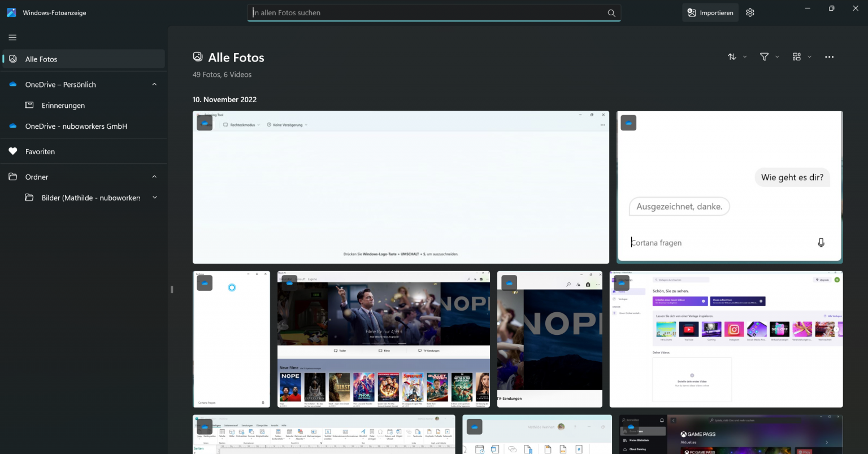Viewport: 868px width, 454px height.
Task: Click the OneDrive cloud icon beside Persönlich
Action: coord(12,84)
